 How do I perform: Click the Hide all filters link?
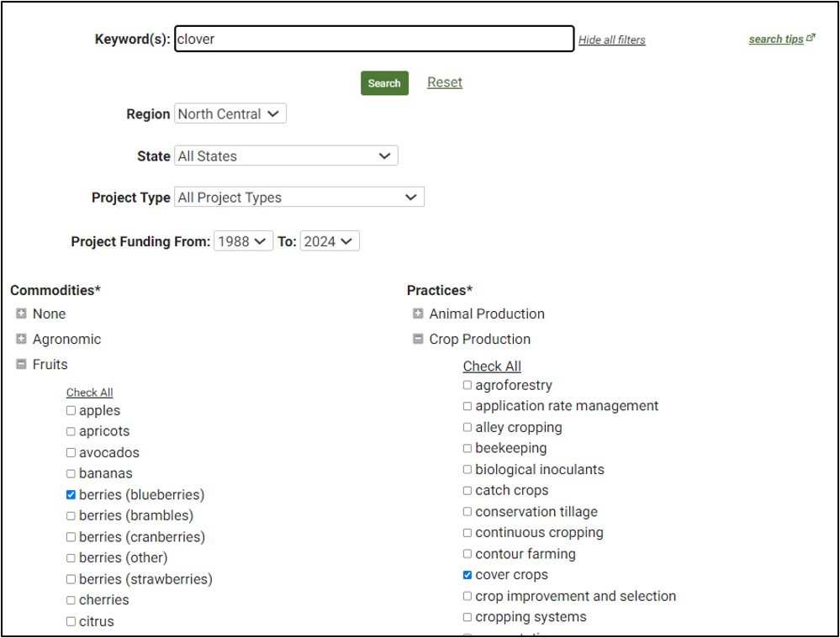[611, 40]
